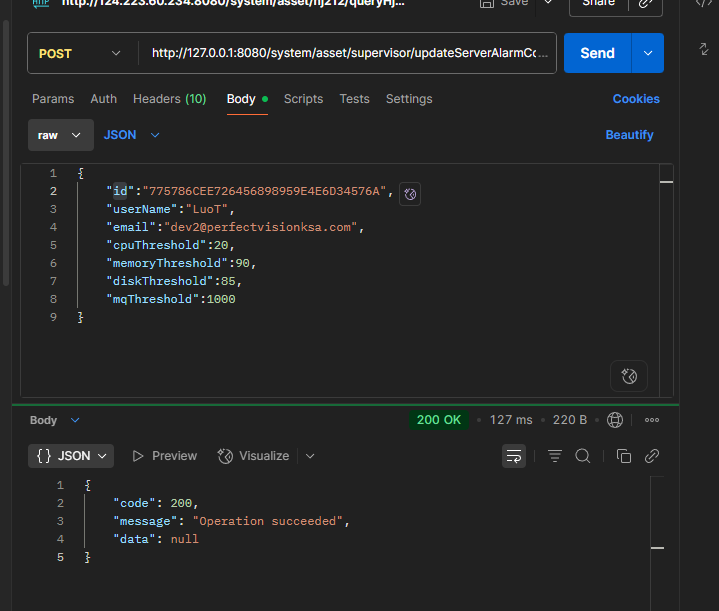This screenshot has width=719, height=611.
Task: Open search in the response body
Action: tap(583, 456)
